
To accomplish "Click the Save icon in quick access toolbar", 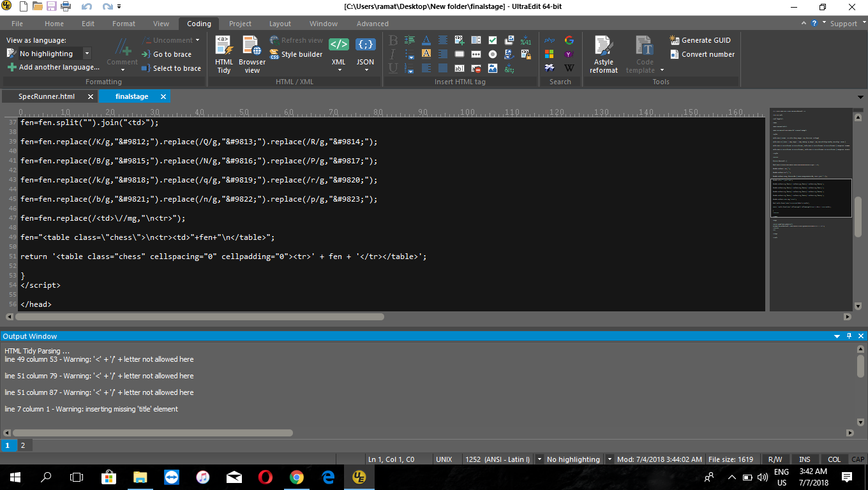I will 52,6.
